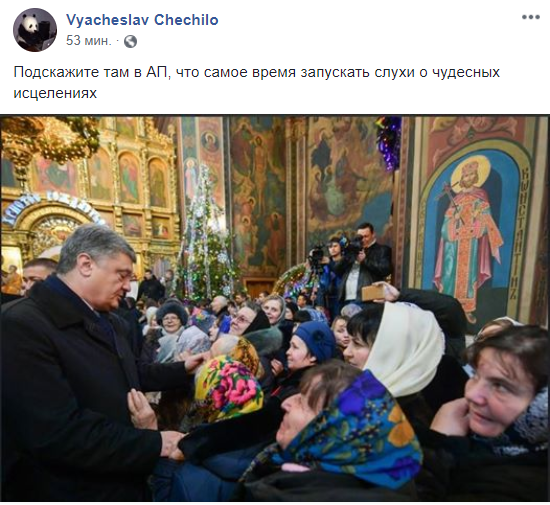Image resolution: width=550 pixels, height=505 pixels.
Task: Open the attached church photo
Action: click(x=275, y=309)
